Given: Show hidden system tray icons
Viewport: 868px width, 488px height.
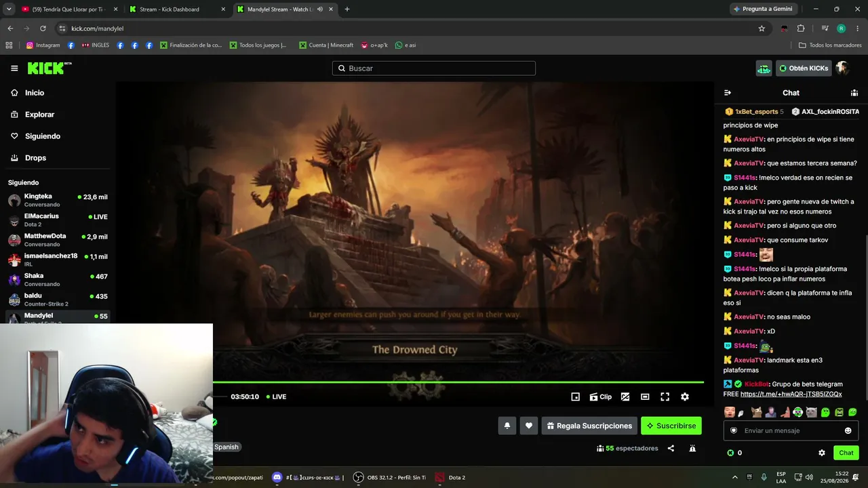Looking at the screenshot, I should (734, 478).
